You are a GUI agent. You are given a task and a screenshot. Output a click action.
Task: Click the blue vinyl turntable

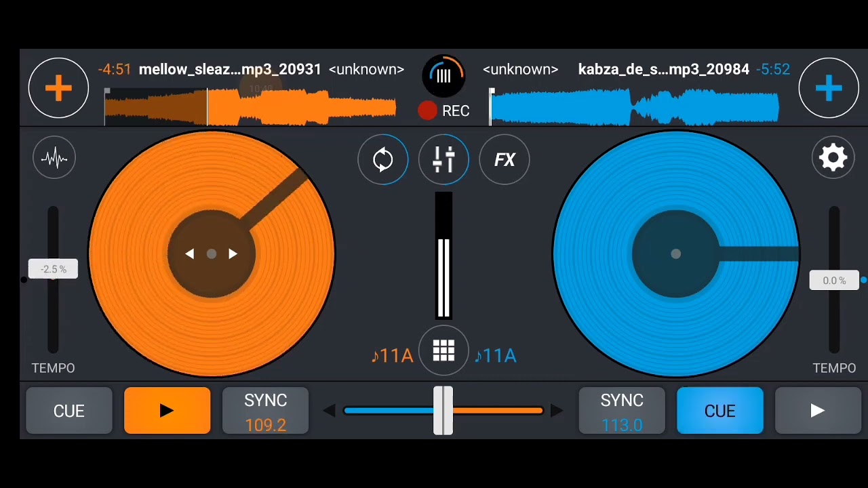coord(675,254)
